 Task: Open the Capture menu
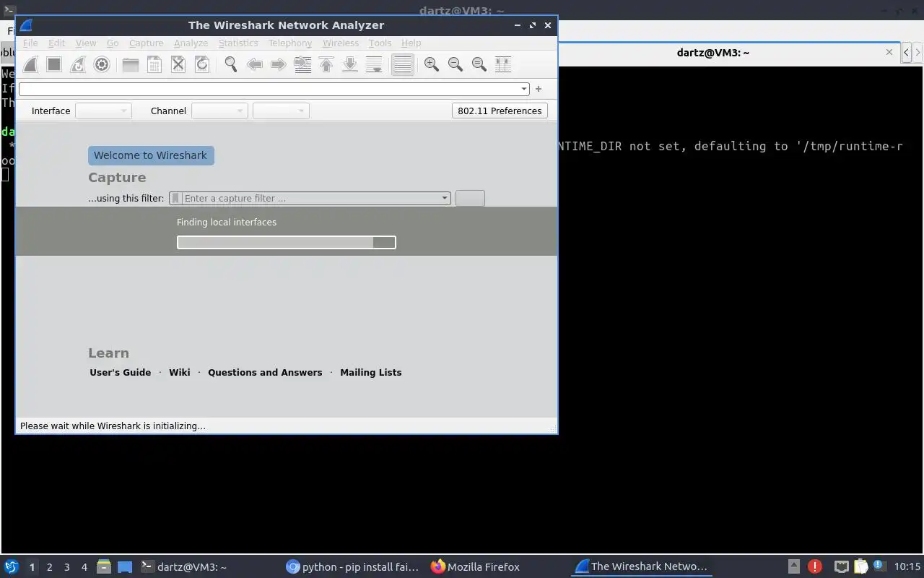[x=147, y=43]
